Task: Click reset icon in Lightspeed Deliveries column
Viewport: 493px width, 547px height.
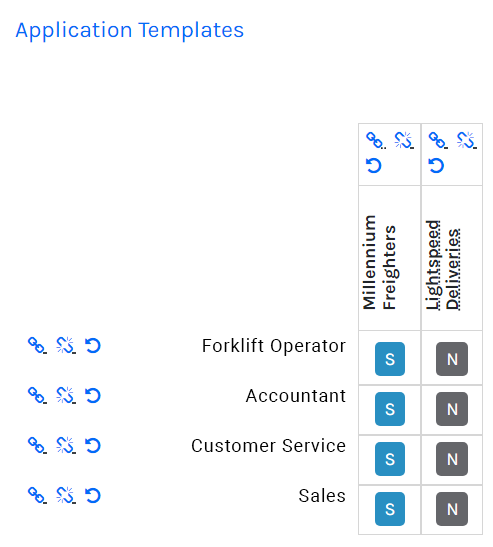Action: click(436, 165)
